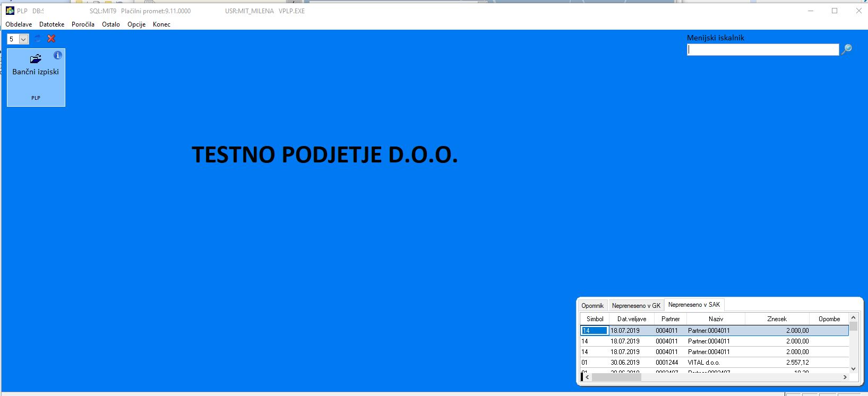Select the Konec menu item

pyautogui.click(x=161, y=24)
